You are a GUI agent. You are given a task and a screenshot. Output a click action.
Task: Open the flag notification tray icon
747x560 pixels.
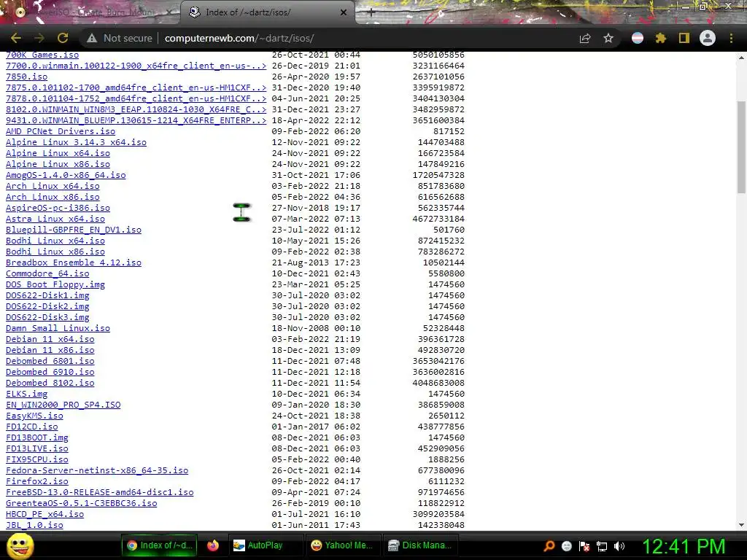click(584, 545)
